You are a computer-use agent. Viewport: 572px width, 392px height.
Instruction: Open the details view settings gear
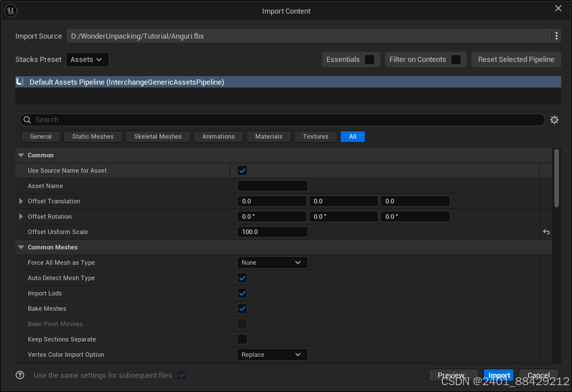pos(554,120)
